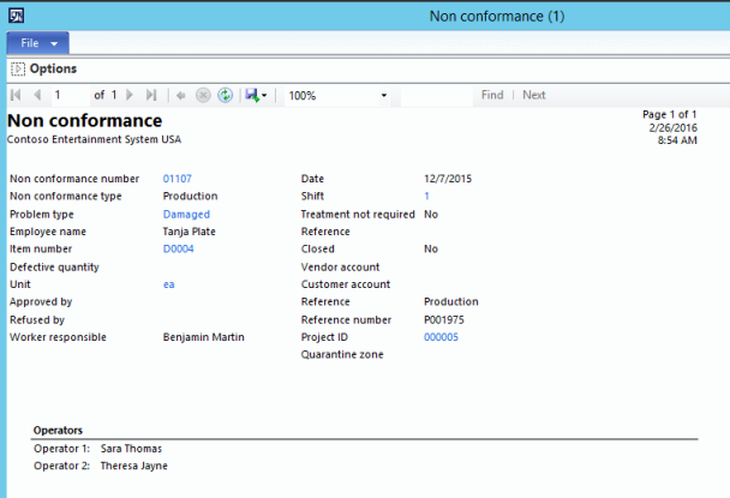The image size is (730, 498).
Task: Select employee name Tanja Plate
Action: [x=189, y=232]
